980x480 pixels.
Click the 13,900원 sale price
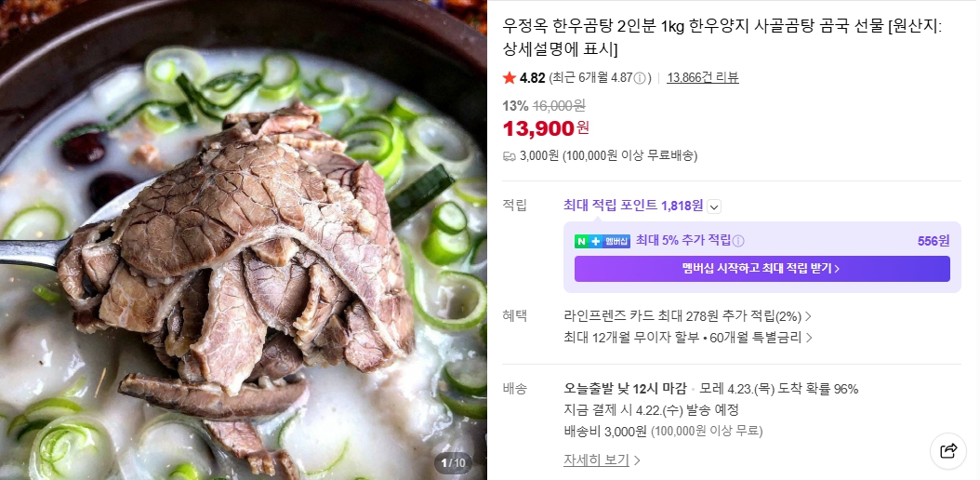point(546,128)
